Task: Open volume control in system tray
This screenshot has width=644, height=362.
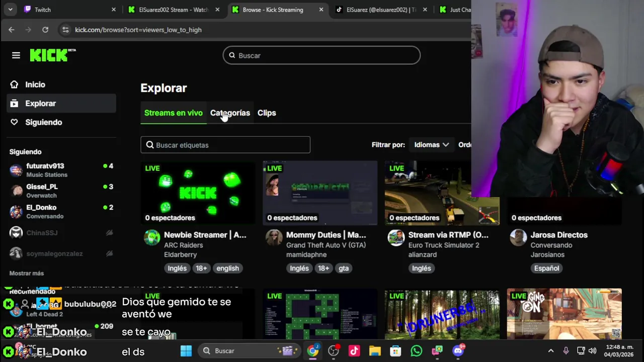Action: point(592,351)
